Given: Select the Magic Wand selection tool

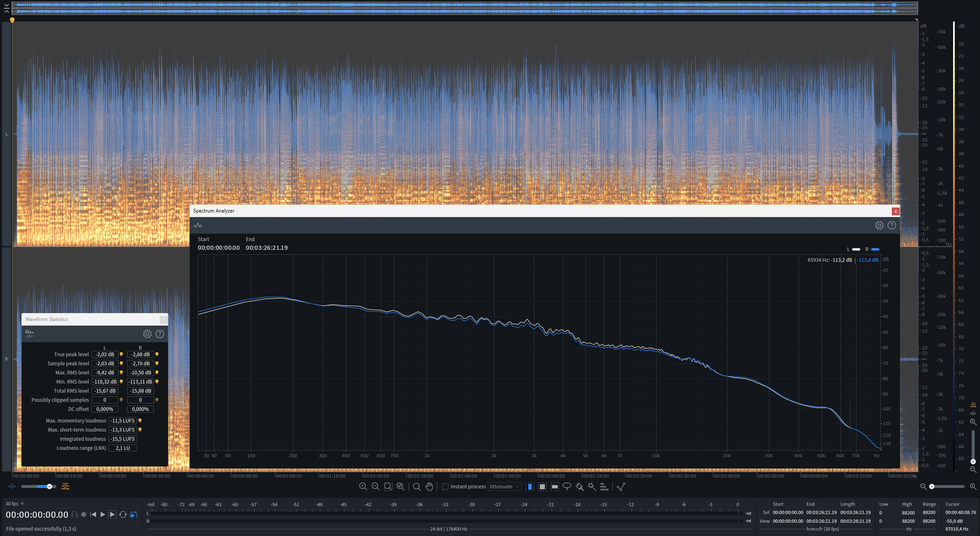Looking at the screenshot, I should pos(592,486).
